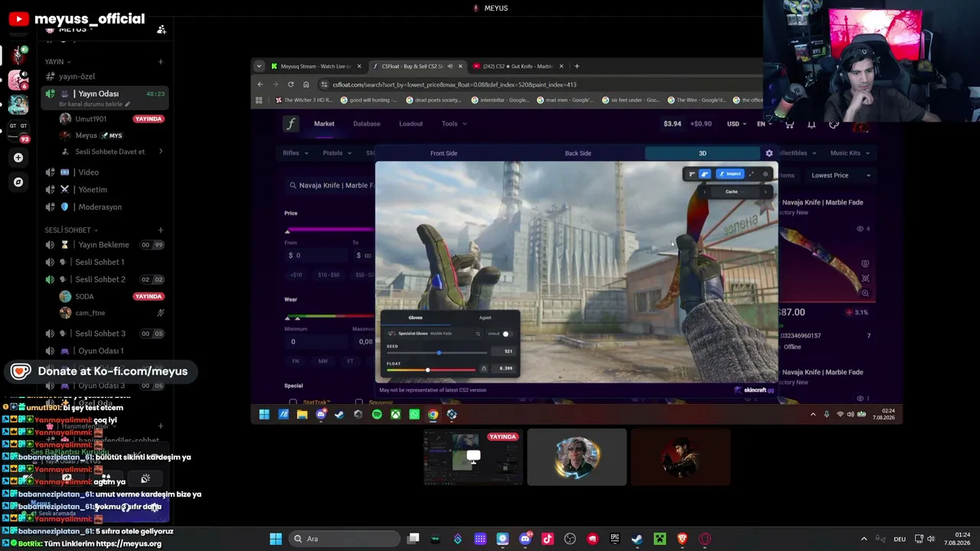
Task: Click the lock icon next to the float slider
Action: click(x=484, y=369)
